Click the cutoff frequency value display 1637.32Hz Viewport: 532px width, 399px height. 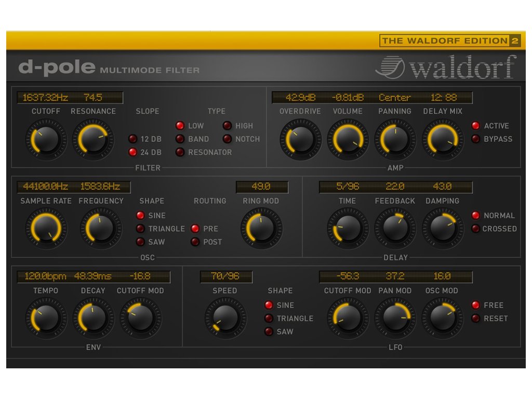pos(45,98)
